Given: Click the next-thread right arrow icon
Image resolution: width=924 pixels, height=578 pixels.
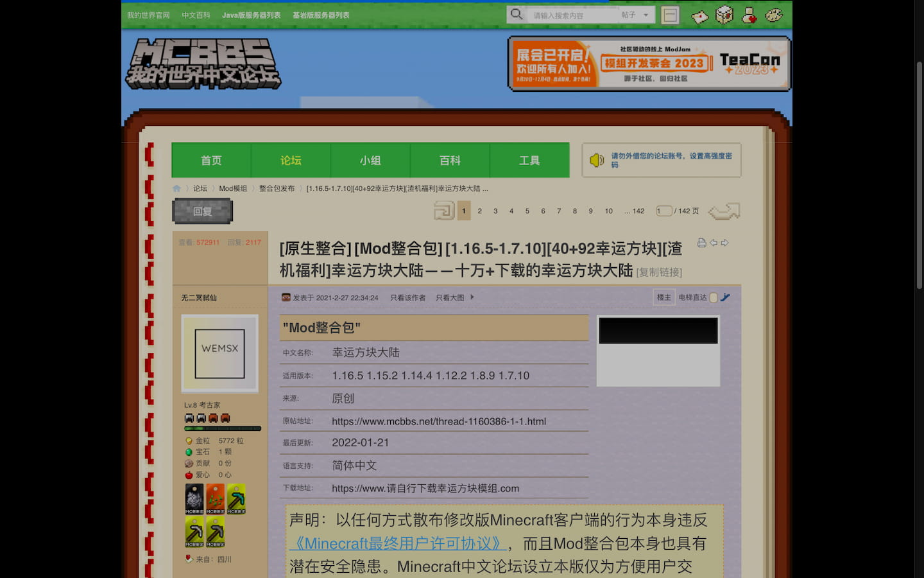Looking at the screenshot, I should [724, 243].
